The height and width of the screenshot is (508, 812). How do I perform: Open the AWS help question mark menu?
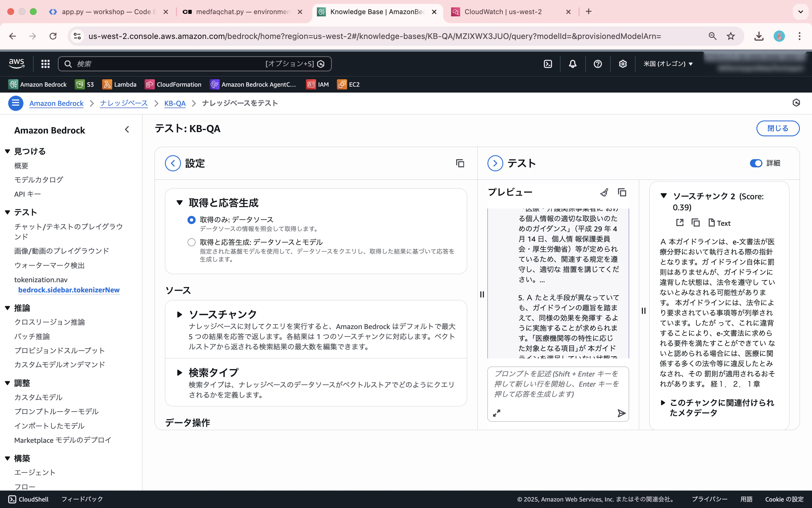pos(598,64)
